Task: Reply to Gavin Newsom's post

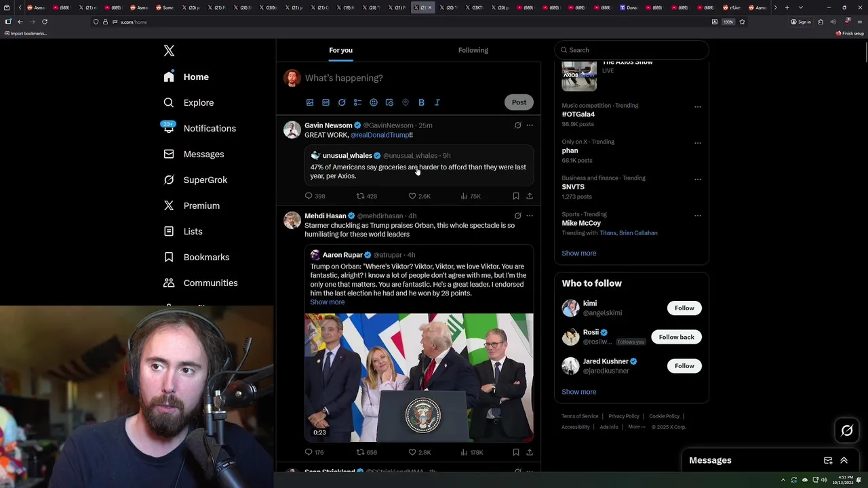Action: point(315,196)
